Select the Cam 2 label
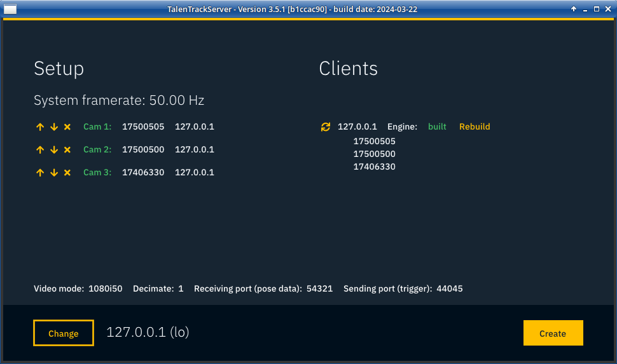The image size is (617, 364). [97, 150]
